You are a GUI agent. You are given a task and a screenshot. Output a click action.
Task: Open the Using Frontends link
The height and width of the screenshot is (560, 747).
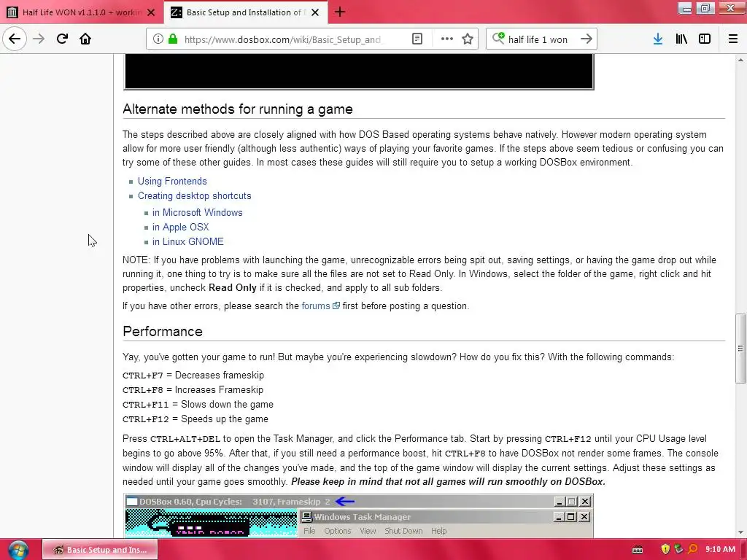coord(172,181)
